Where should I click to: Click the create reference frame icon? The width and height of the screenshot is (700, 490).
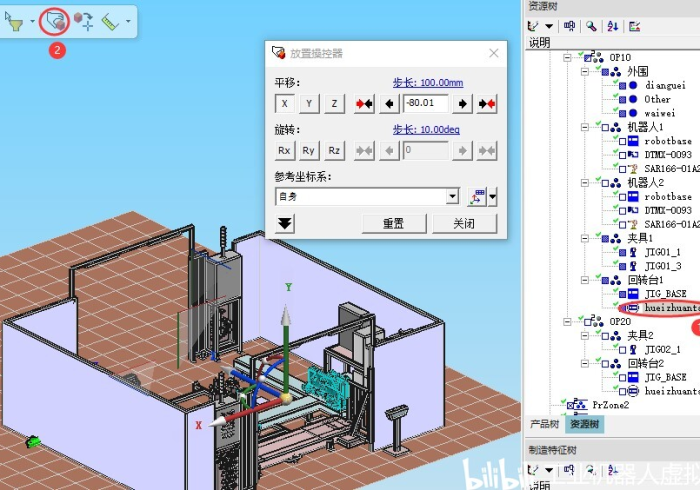(478, 196)
